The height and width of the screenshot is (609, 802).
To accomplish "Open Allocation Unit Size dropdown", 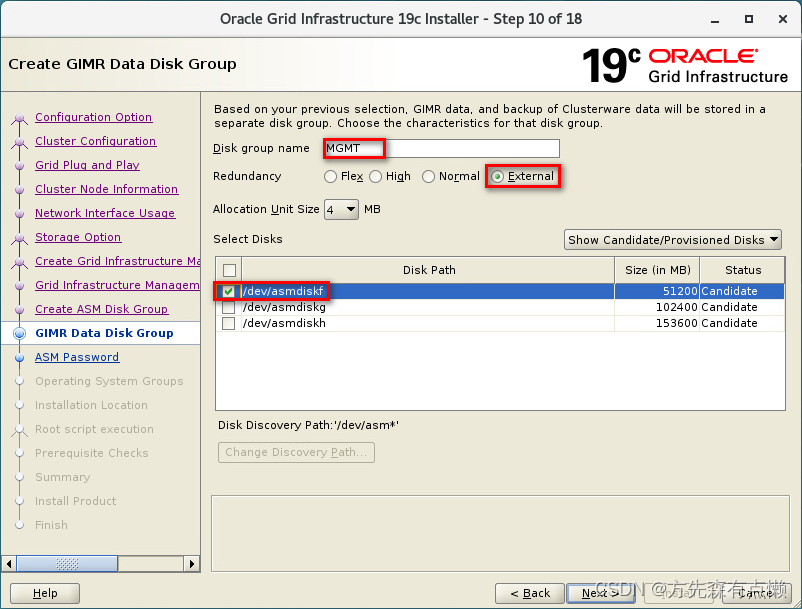I will [x=341, y=210].
